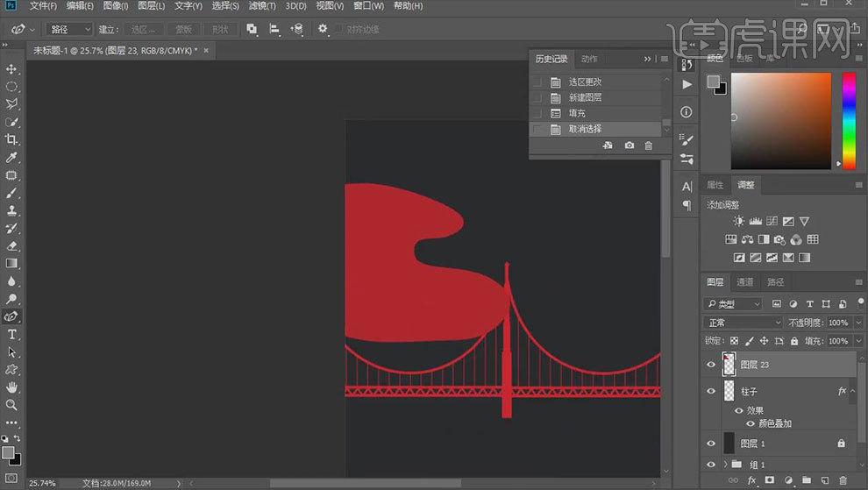
Task: Open 文件(F) menu
Action: tap(43, 5)
